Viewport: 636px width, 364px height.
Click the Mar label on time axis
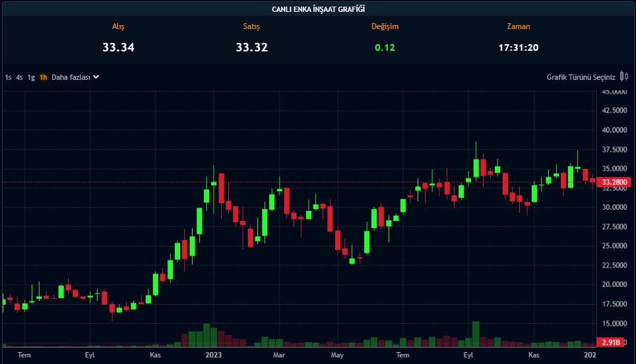(278, 355)
